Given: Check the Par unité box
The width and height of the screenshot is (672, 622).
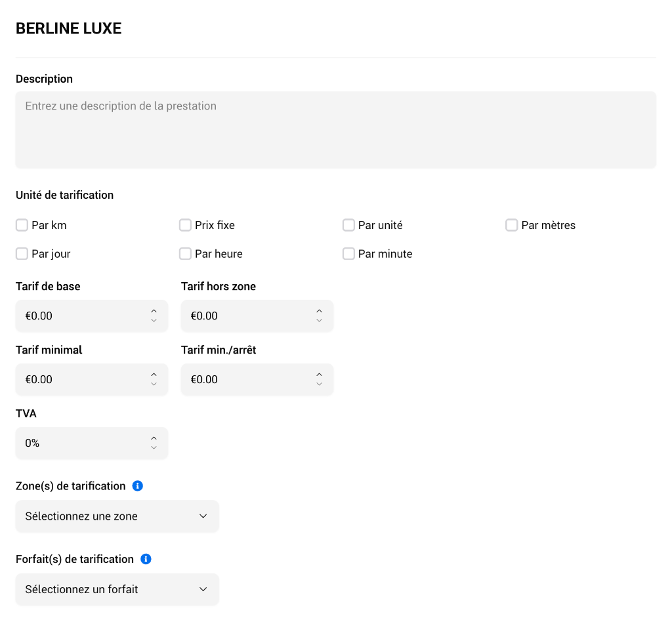Looking at the screenshot, I should (x=348, y=225).
